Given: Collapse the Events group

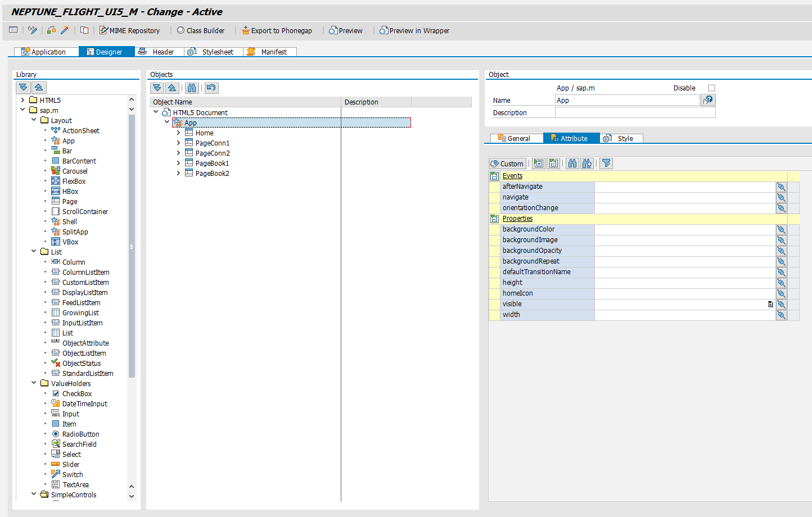Looking at the screenshot, I should pyautogui.click(x=495, y=176).
